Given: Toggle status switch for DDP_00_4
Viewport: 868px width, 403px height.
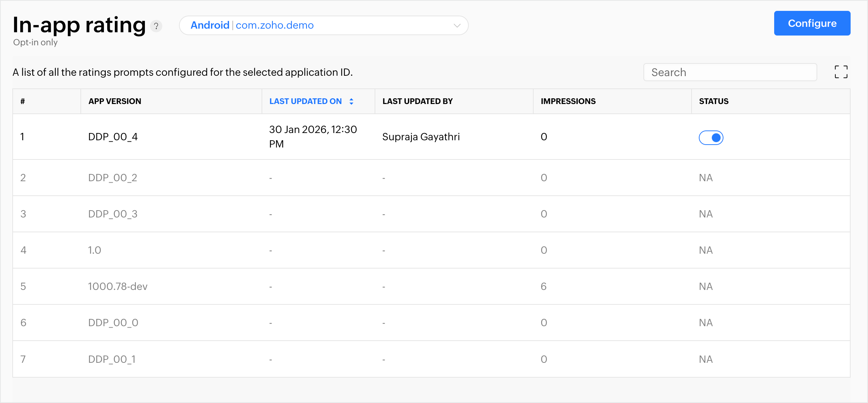Looking at the screenshot, I should click(711, 138).
